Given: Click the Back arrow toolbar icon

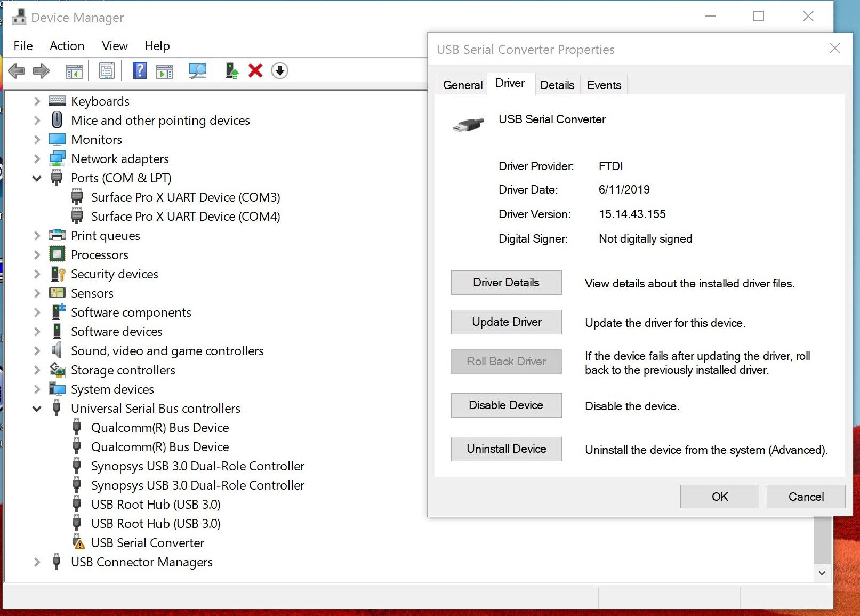Looking at the screenshot, I should 17,70.
